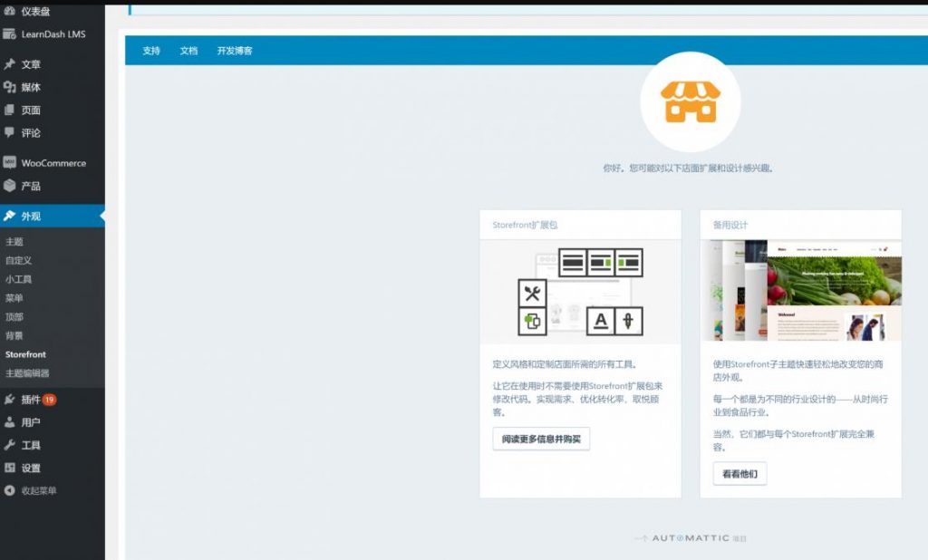Open 工具 via the wrench icon
This screenshot has width=928, height=560.
9,445
